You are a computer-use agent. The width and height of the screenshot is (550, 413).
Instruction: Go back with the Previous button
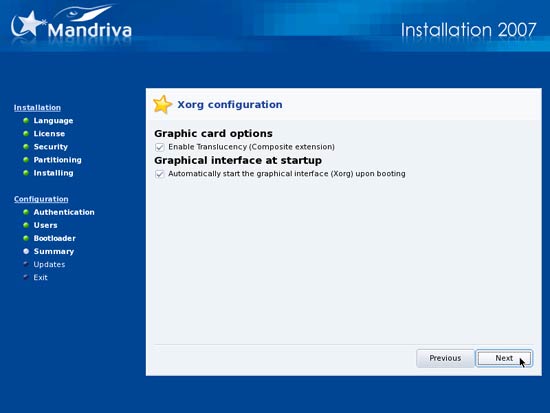pos(445,358)
